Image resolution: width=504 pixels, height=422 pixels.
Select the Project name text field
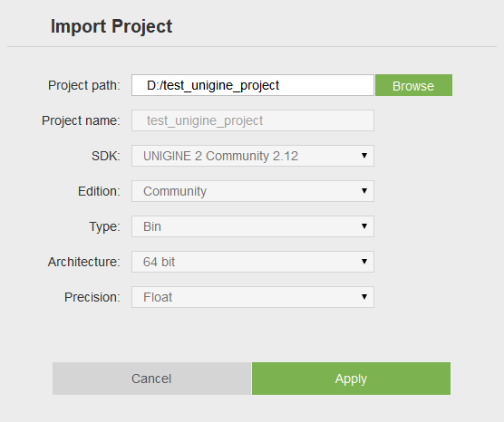(253, 120)
